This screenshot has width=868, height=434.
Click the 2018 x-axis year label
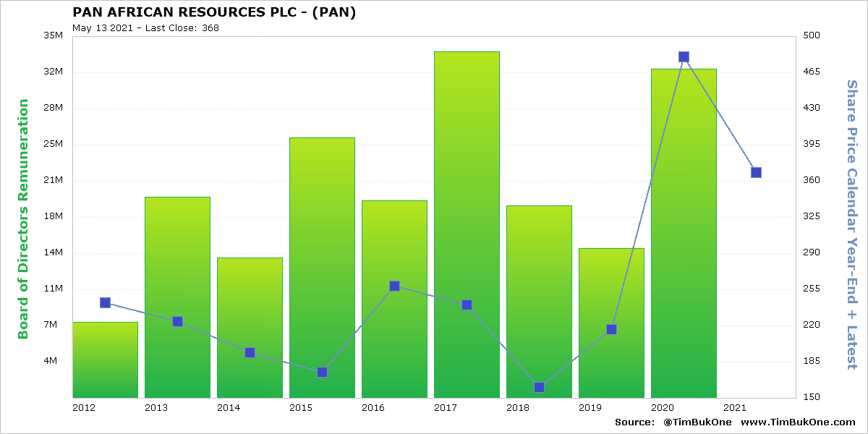[x=518, y=408]
